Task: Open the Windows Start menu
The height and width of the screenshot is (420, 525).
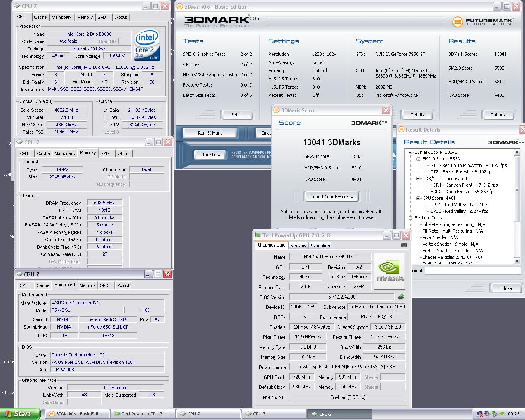Action: click(21, 414)
